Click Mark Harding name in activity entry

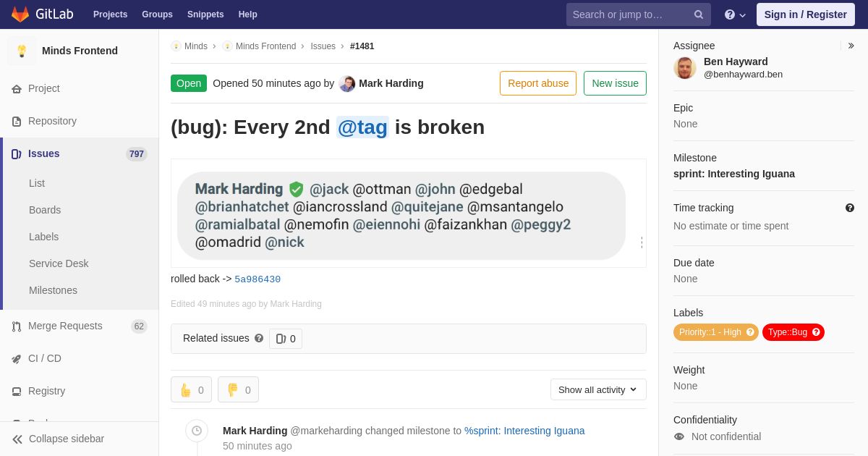[x=255, y=431]
